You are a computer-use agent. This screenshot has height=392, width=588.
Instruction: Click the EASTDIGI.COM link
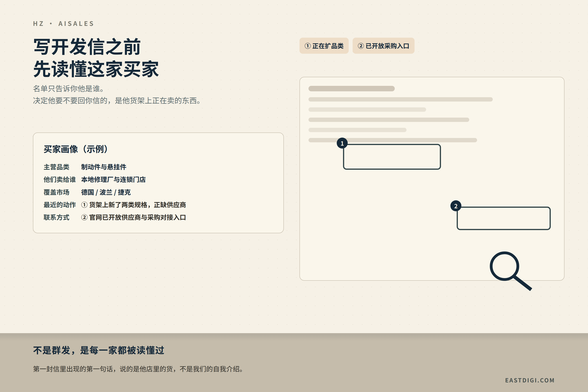tap(530, 380)
